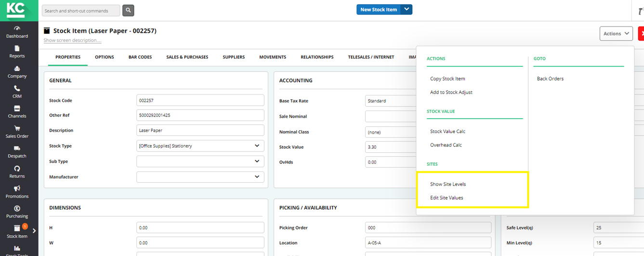Open the Channels sidebar icon
The height and width of the screenshot is (256, 644).
(17, 108)
